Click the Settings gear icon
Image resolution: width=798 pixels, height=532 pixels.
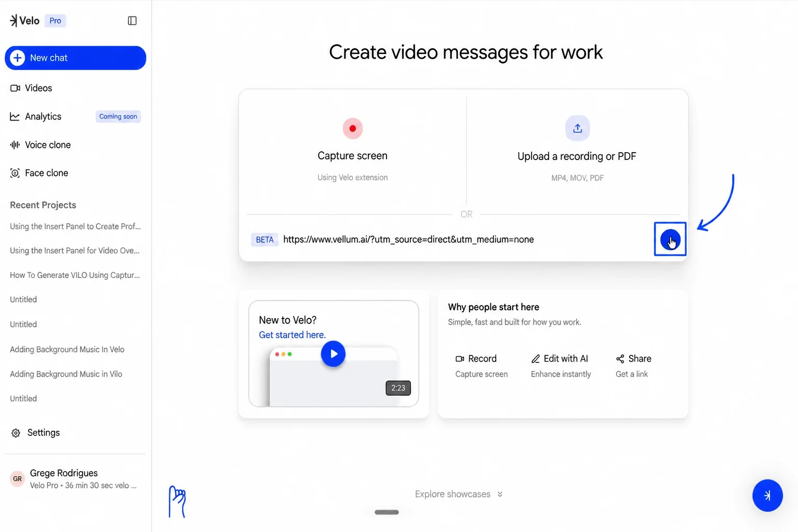coord(16,433)
